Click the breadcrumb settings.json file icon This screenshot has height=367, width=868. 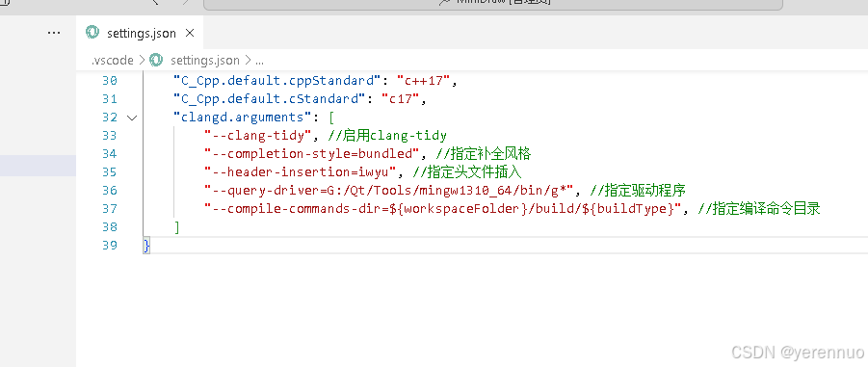(157, 60)
